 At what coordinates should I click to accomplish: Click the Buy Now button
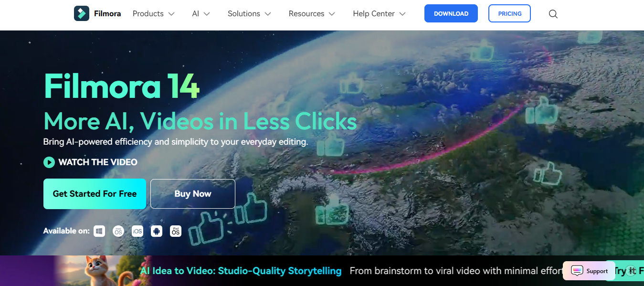click(x=193, y=194)
